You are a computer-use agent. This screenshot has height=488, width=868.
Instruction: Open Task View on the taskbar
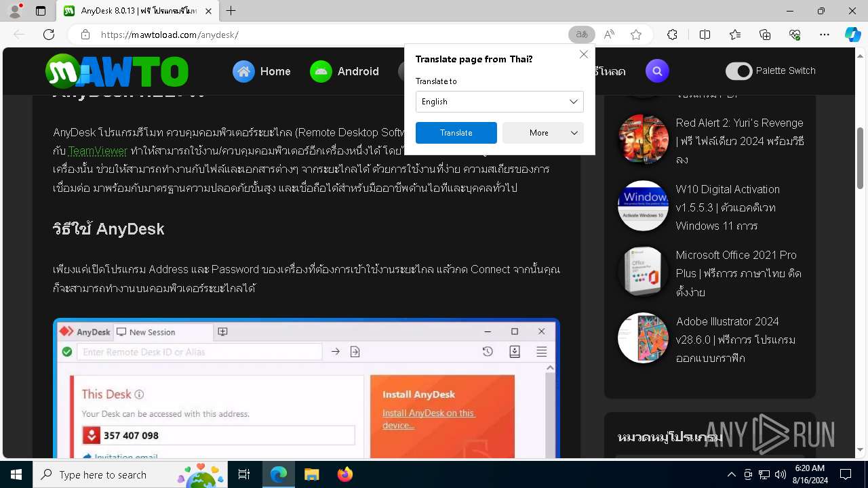pos(244,474)
